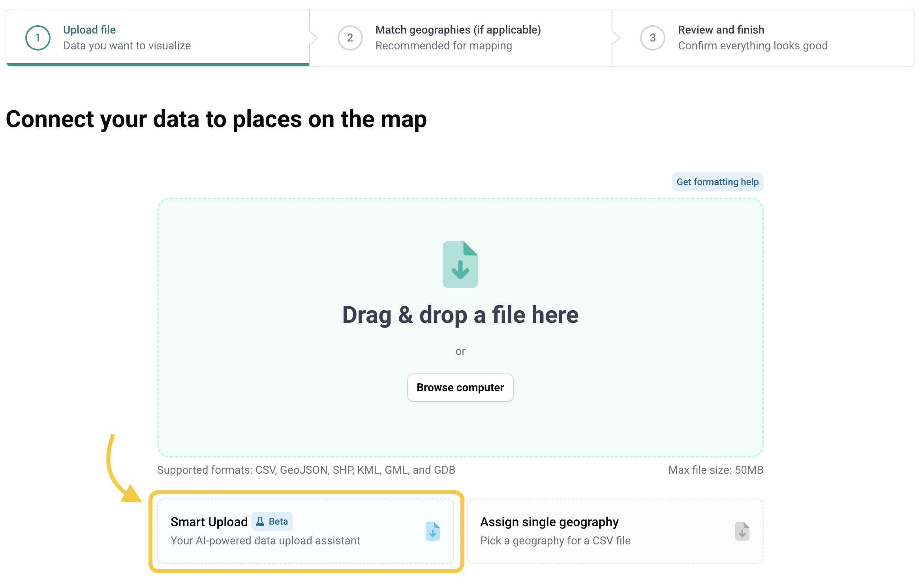Click the step 3 circle number icon
Viewport: 924px width, 585px height.
(x=652, y=38)
